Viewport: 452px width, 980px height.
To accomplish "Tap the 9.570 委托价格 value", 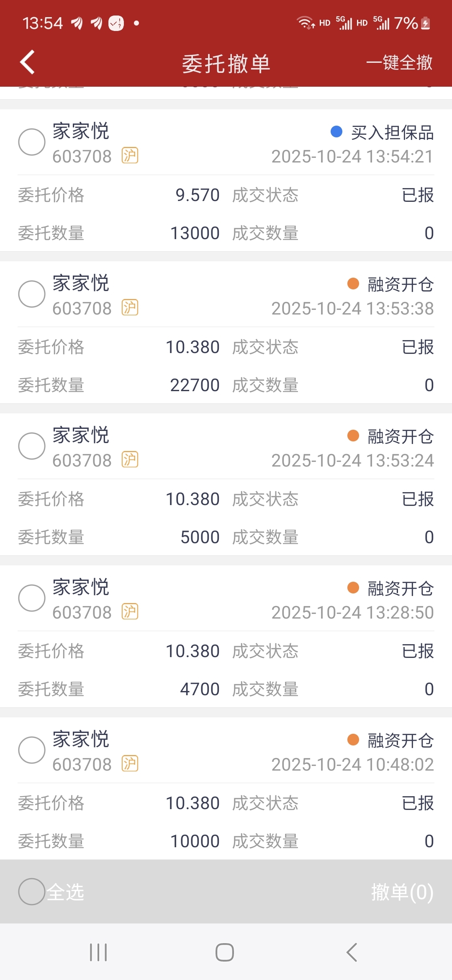I will click(x=197, y=195).
